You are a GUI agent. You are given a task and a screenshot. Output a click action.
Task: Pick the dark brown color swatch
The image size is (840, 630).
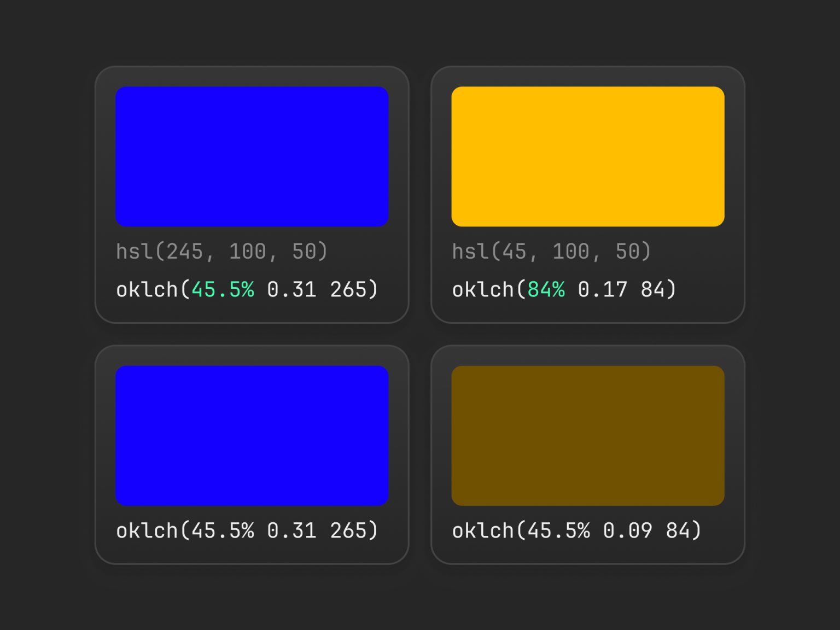(587, 435)
